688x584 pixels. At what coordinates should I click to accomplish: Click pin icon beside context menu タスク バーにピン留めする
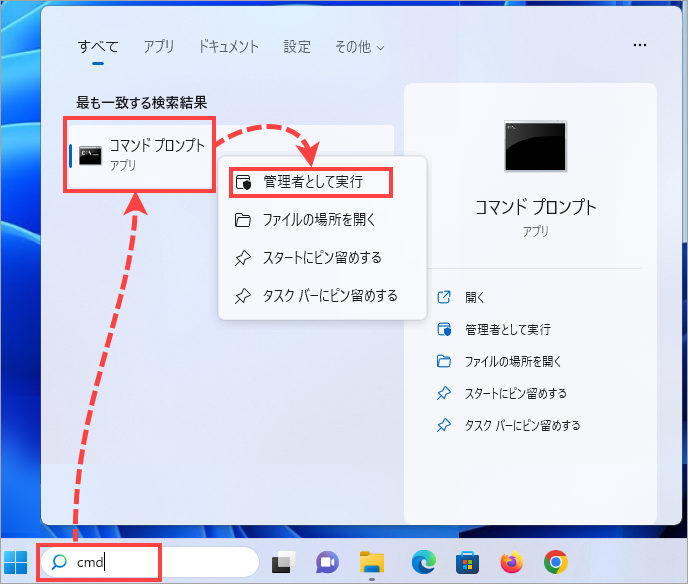[x=243, y=296]
